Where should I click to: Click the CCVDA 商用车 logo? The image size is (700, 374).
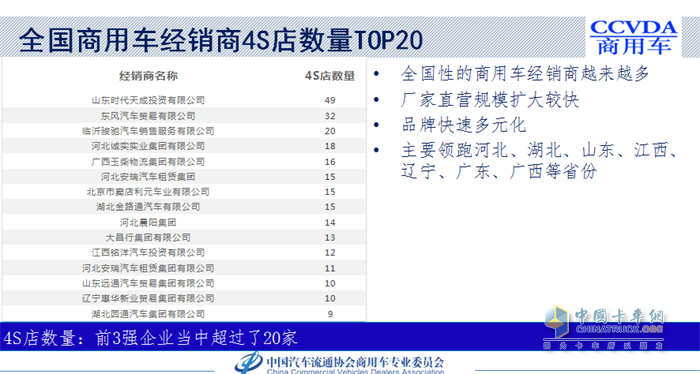tap(633, 37)
